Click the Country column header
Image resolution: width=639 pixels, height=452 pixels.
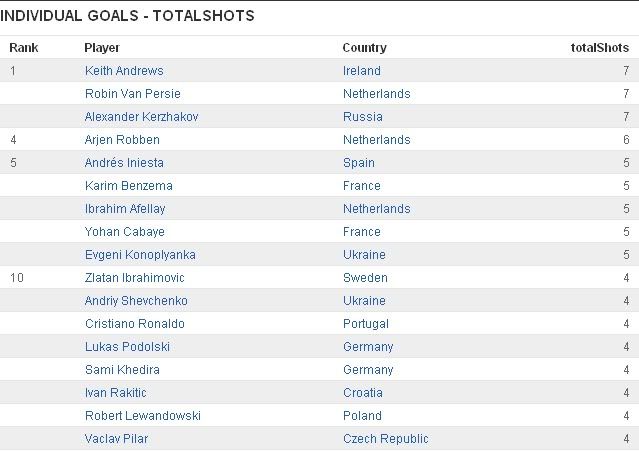point(364,47)
